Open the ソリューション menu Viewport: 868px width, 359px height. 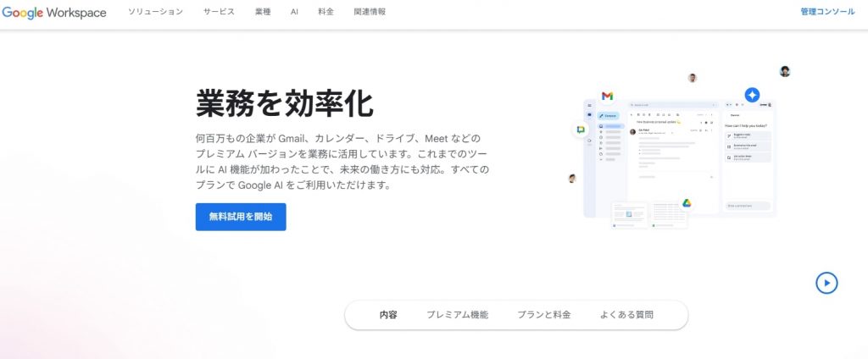click(x=155, y=13)
